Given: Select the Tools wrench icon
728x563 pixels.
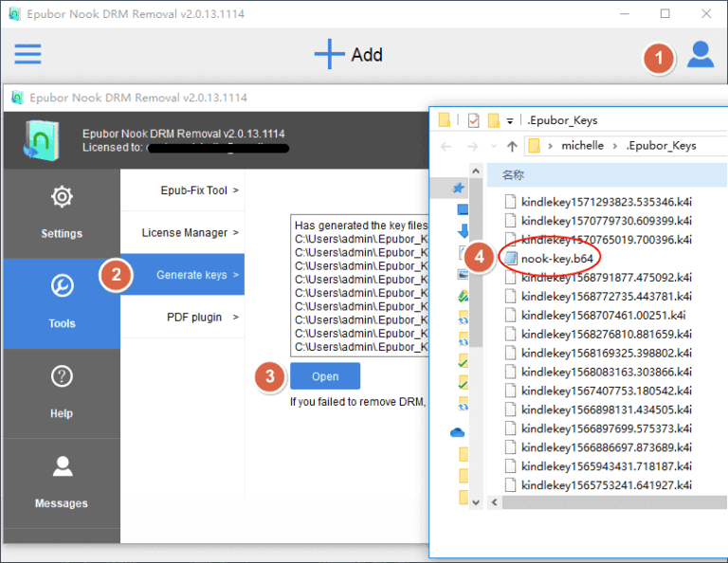Looking at the screenshot, I should pos(62,285).
